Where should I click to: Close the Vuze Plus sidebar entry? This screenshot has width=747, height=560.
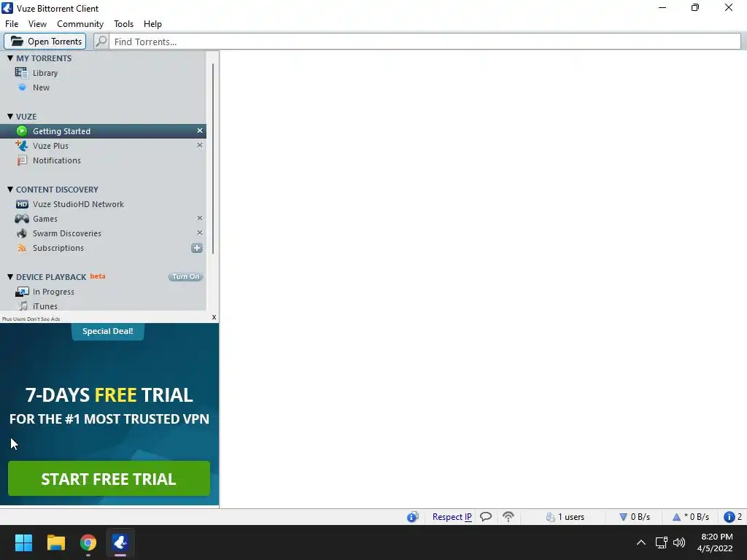pos(200,145)
